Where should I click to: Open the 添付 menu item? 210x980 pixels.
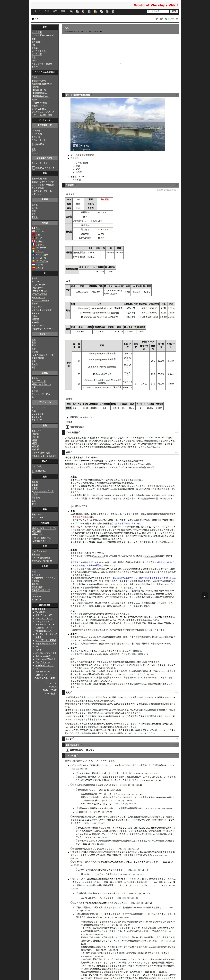click(x=63, y=11)
